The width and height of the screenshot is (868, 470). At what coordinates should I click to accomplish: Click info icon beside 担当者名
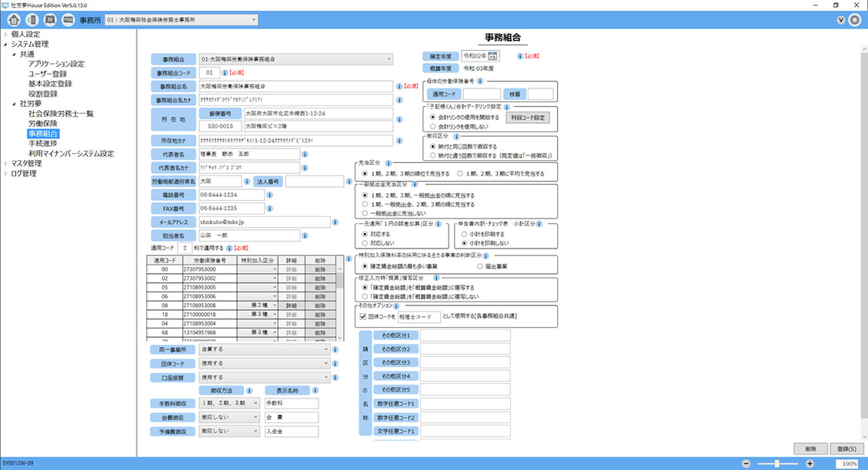(305, 236)
